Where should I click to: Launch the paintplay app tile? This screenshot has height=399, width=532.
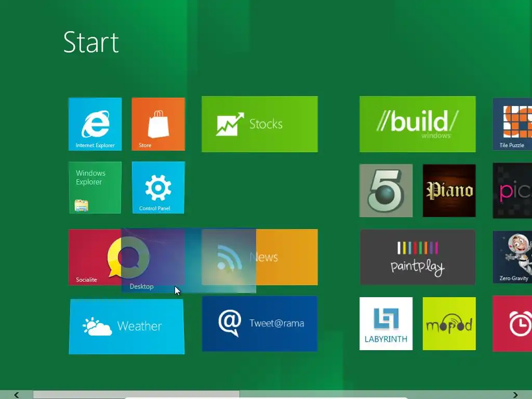point(418,257)
